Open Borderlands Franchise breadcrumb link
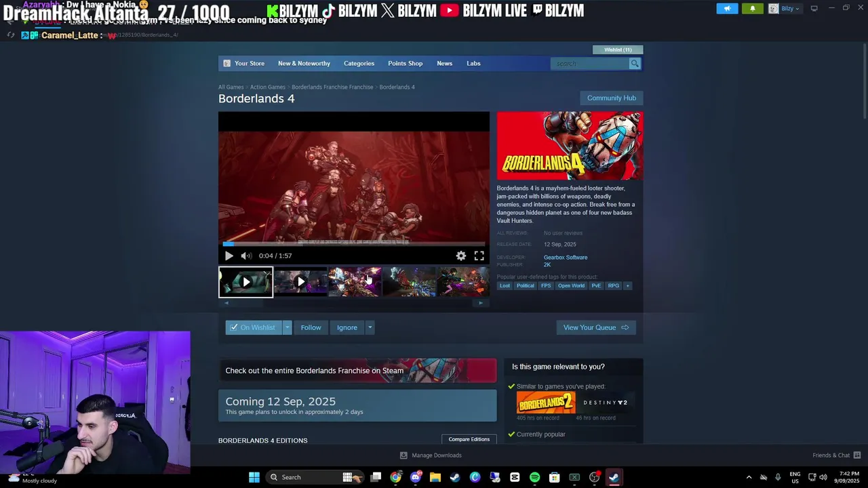 [332, 87]
